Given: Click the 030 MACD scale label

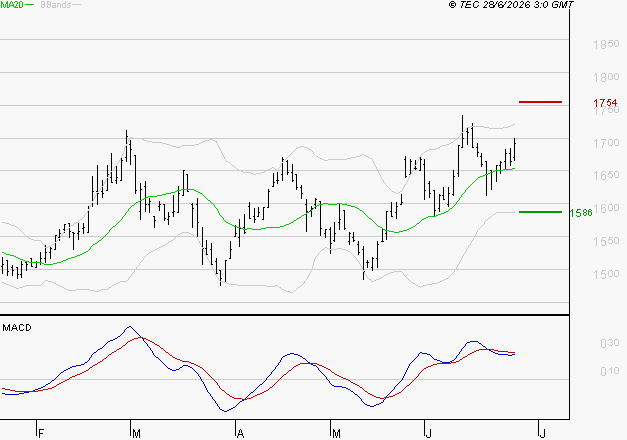Looking at the screenshot, I should coord(610,343).
